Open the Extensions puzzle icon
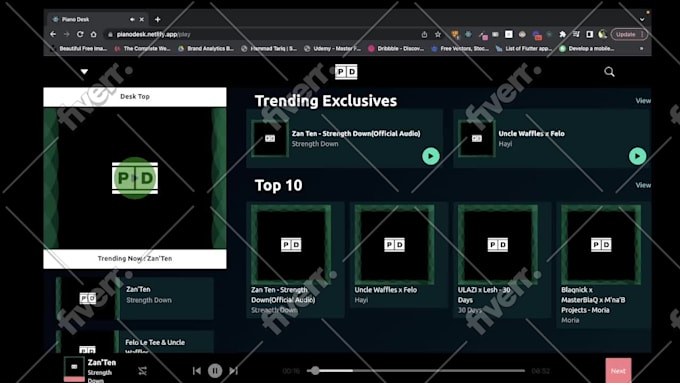The width and height of the screenshot is (680, 383). tap(562, 34)
